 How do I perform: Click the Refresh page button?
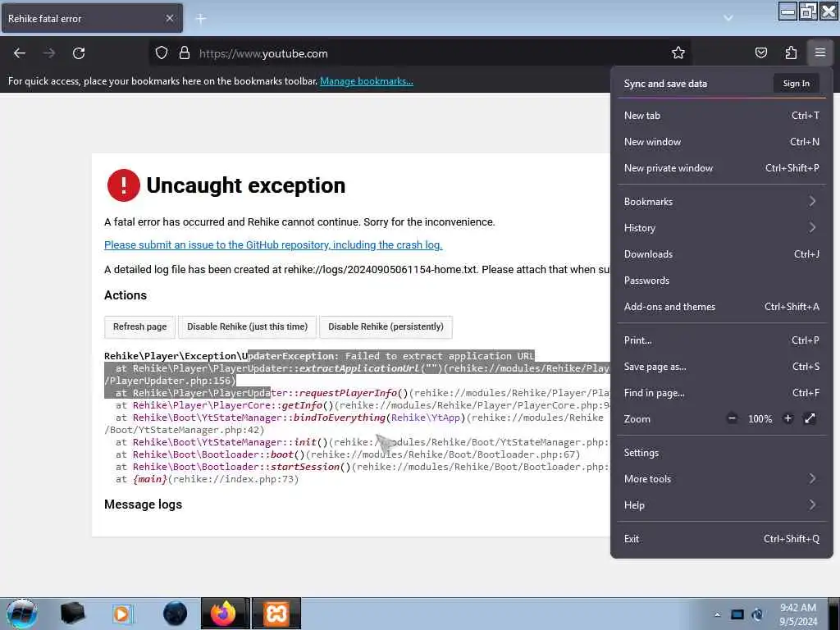pos(139,326)
